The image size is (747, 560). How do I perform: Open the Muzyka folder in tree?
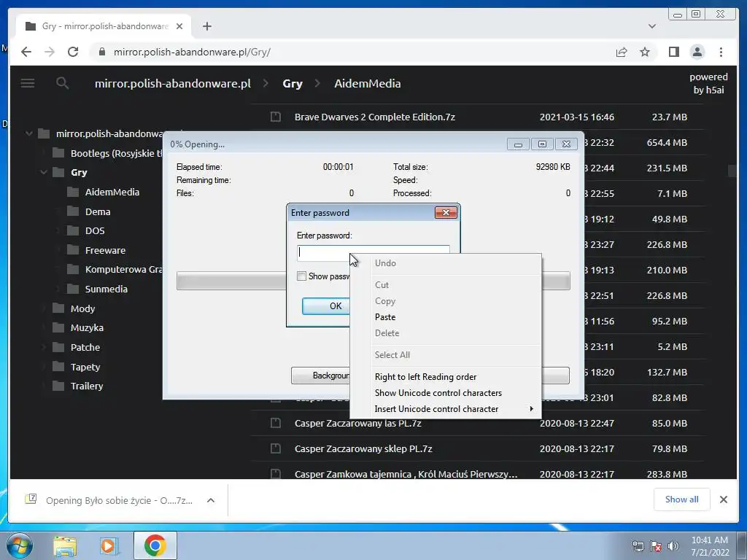[x=87, y=327]
